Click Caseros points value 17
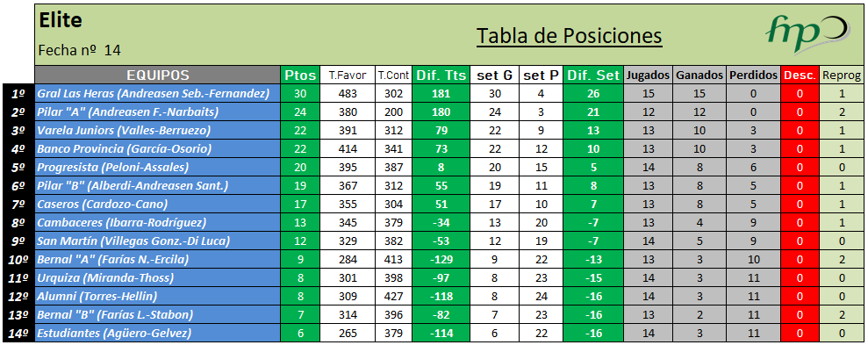Screen dimensions: 868x345 (x=300, y=205)
